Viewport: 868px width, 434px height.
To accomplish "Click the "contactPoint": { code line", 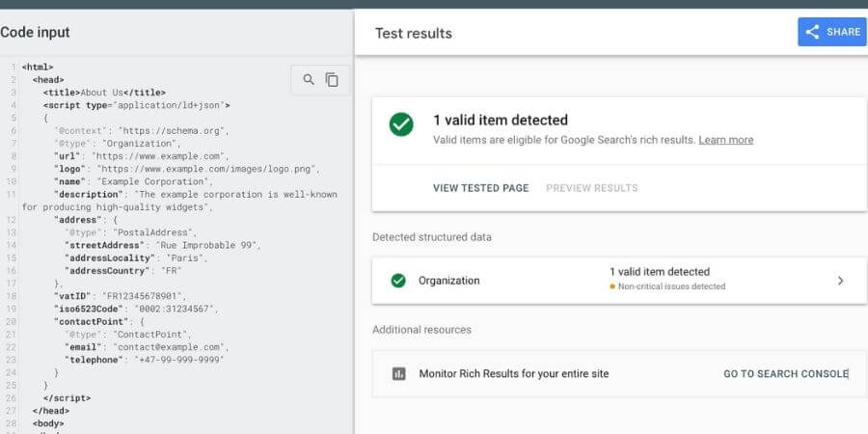I will tap(99, 321).
